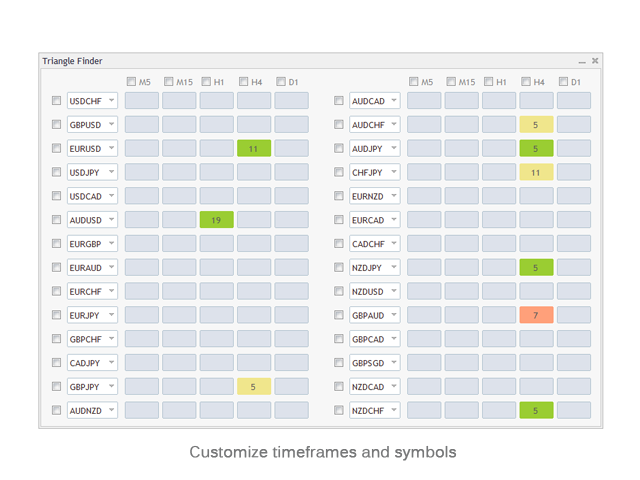Image resolution: width=640 pixels, height=480 pixels.
Task: Enable the left H4 timeframe checkbox
Action: click(244, 82)
